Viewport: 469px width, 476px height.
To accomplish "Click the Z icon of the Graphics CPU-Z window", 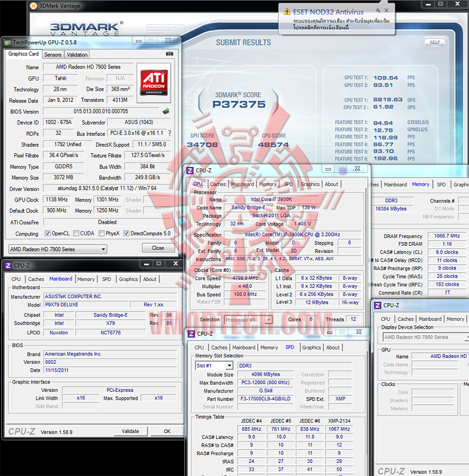I will click(377, 305).
